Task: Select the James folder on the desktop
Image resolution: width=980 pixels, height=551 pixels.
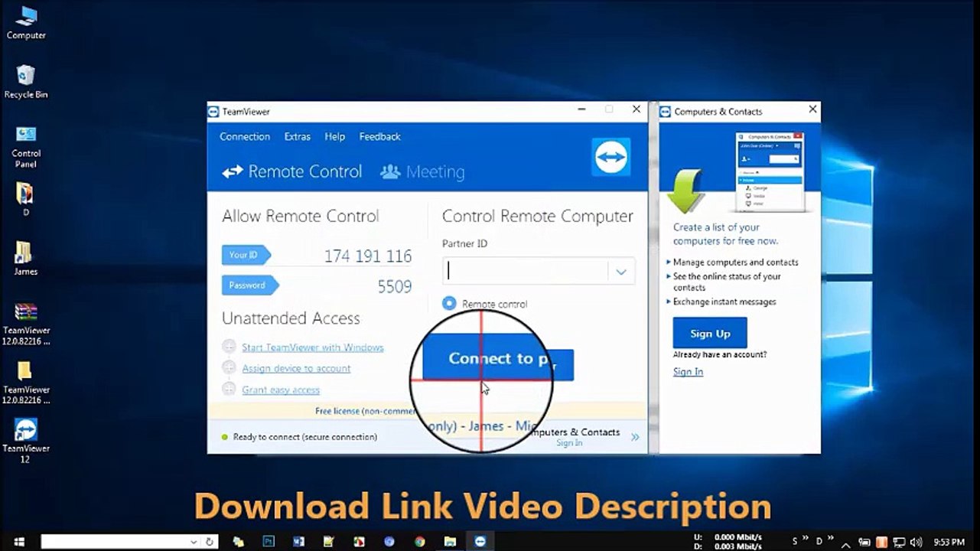Action: pos(25,259)
